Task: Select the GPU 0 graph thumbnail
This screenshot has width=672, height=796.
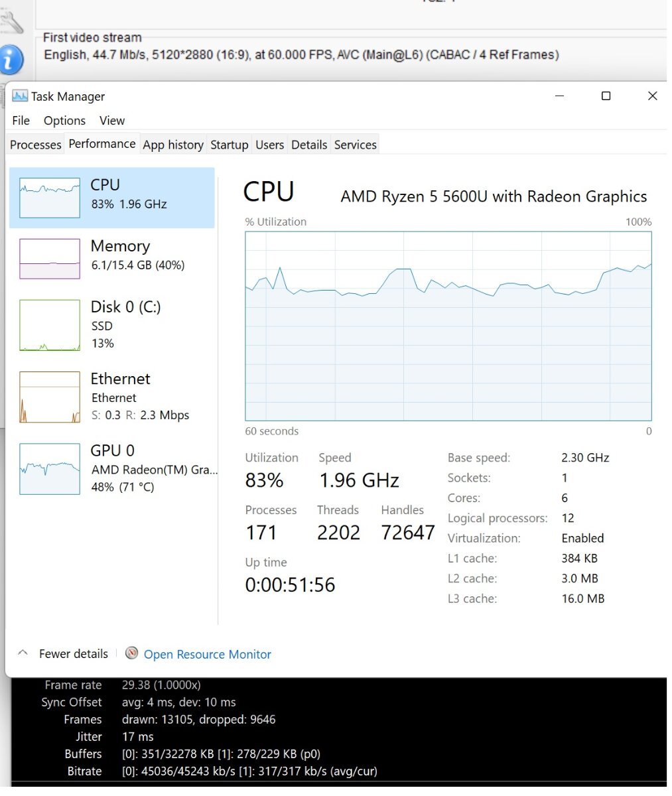Action: (x=50, y=469)
